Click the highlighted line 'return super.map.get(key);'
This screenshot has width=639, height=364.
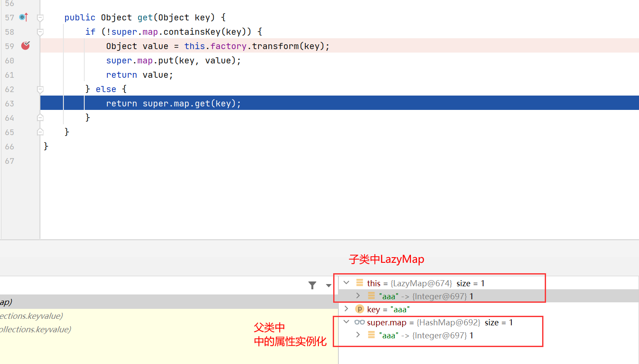pyautogui.click(x=173, y=103)
